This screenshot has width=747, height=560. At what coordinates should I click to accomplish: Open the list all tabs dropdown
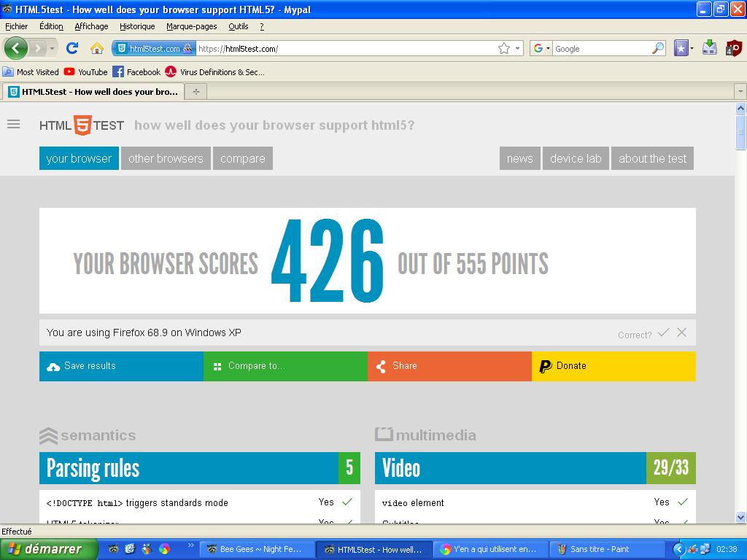740,90
